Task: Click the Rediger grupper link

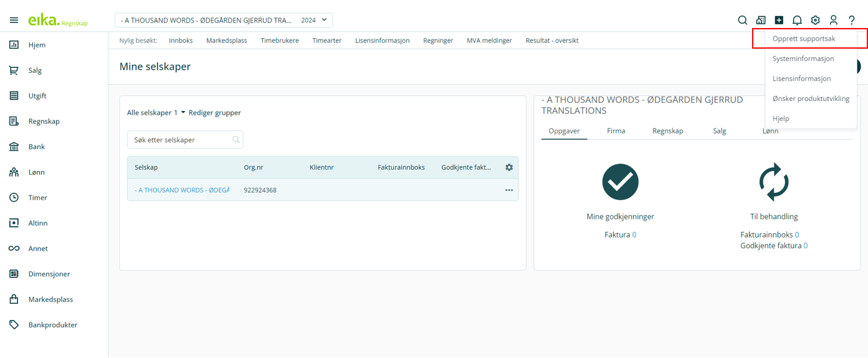Action: (214, 113)
